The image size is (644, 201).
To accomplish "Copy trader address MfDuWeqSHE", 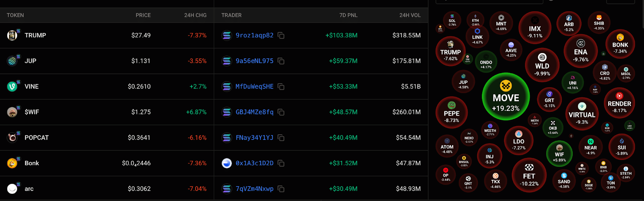I will 281,86.
